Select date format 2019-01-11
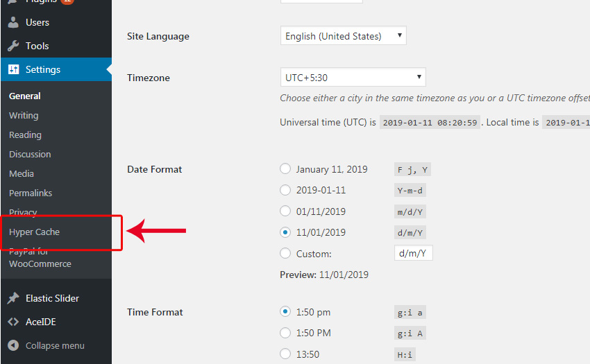590x364 pixels. coord(285,190)
